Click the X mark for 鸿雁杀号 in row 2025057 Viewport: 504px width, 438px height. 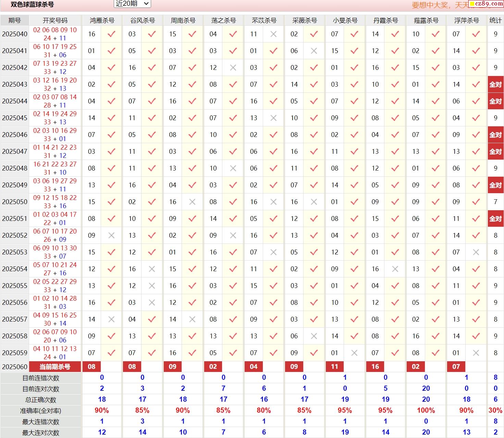pos(111,319)
